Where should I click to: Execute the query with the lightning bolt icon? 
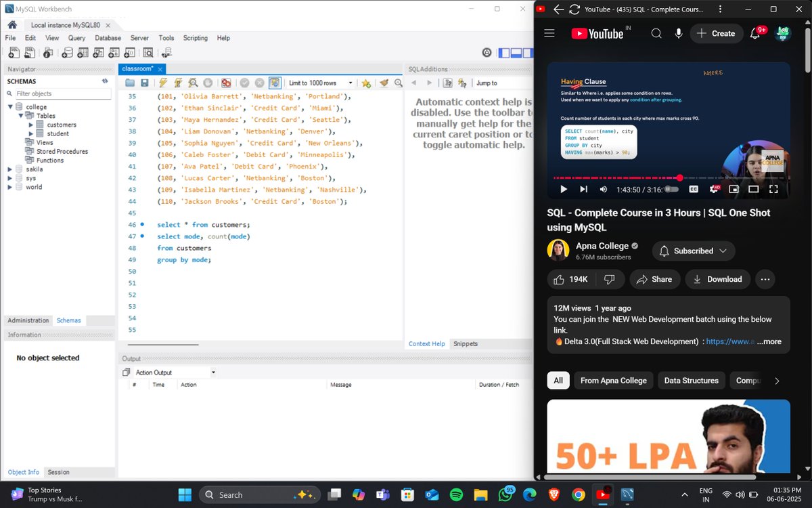pyautogui.click(x=163, y=83)
